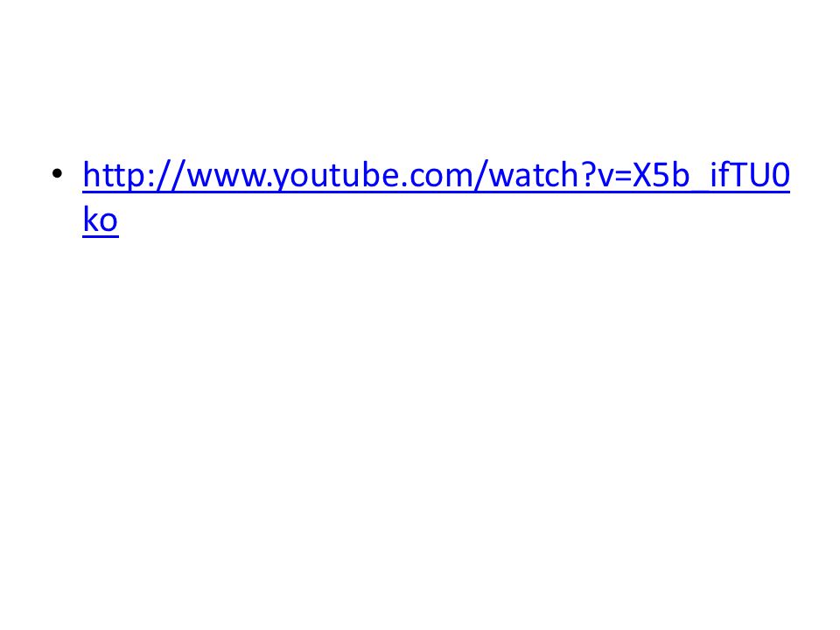
Task: Select the black bullet point marker
Action: pyautogui.click(x=58, y=173)
